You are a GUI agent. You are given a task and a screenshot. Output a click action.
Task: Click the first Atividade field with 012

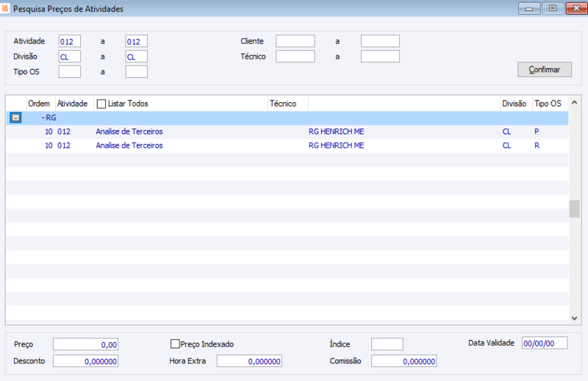tap(69, 41)
